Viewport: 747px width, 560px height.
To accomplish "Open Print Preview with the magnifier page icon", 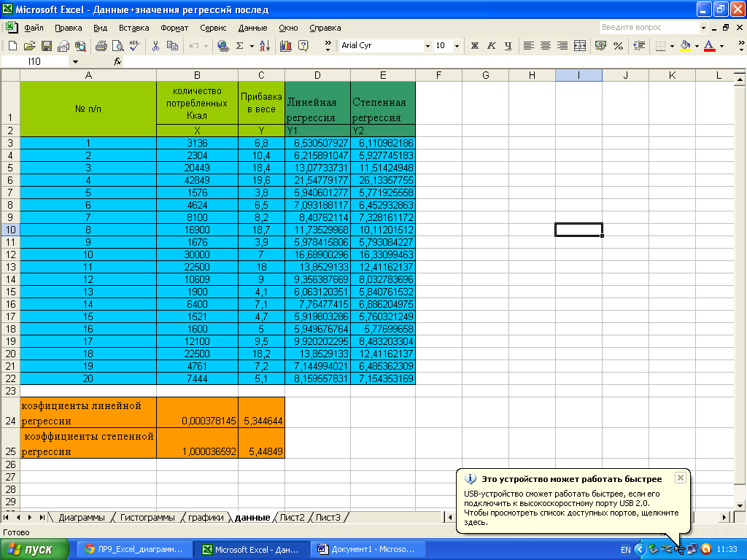I will pyautogui.click(x=117, y=46).
